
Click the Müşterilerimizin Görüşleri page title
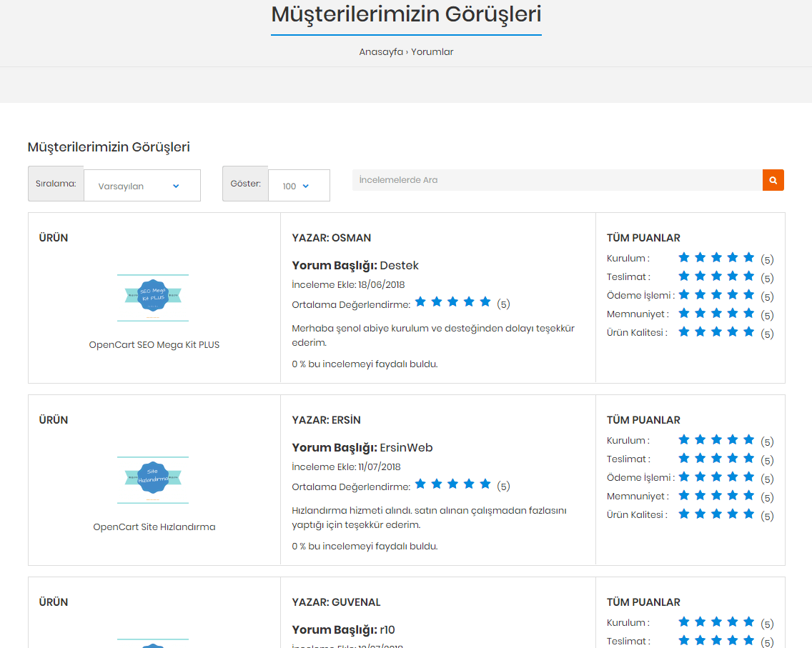(406, 14)
